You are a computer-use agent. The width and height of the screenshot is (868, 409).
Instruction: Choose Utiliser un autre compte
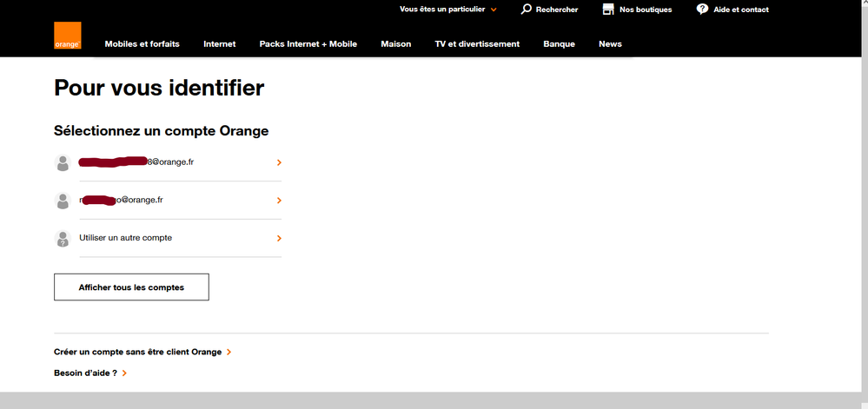tap(168, 239)
